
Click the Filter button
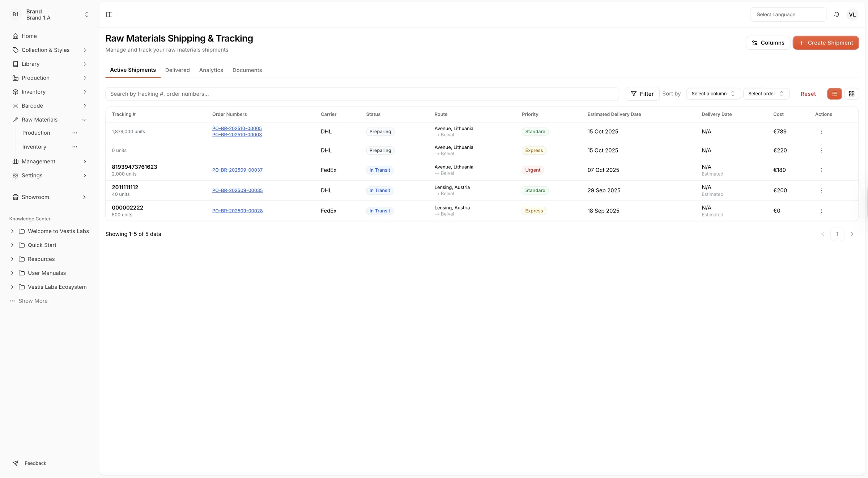click(642, 94)
